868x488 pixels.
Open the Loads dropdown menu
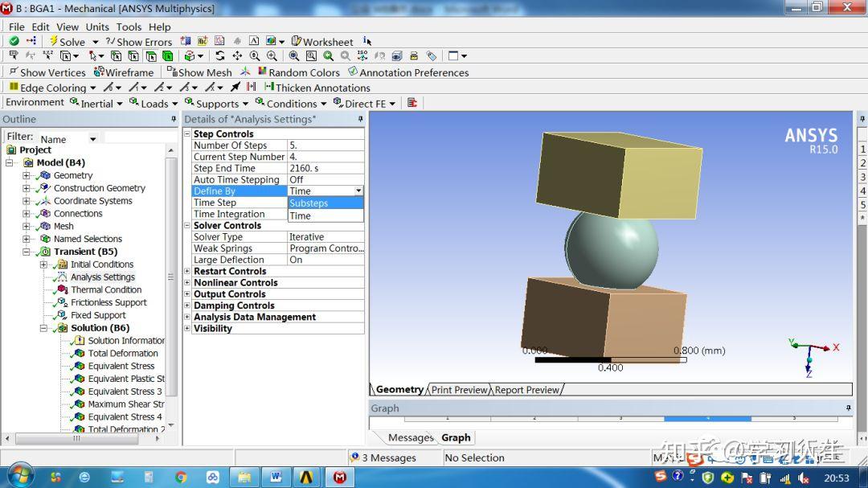pos(153,103)
